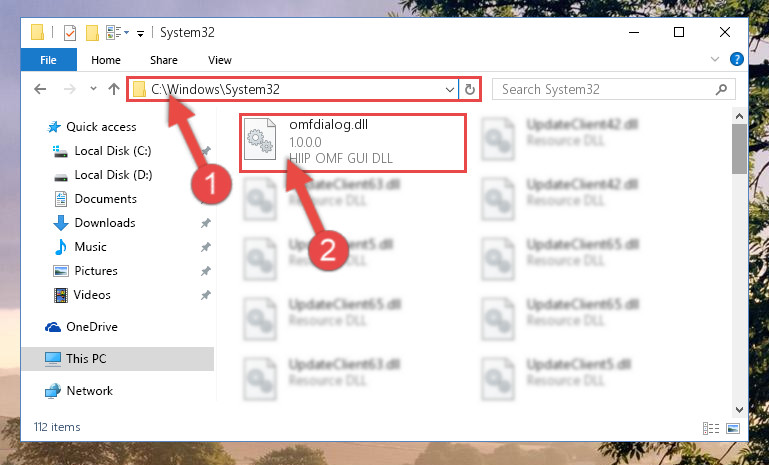Go up one folder level arrow
Screen dimensions: 769x465
tap(114, 89)
